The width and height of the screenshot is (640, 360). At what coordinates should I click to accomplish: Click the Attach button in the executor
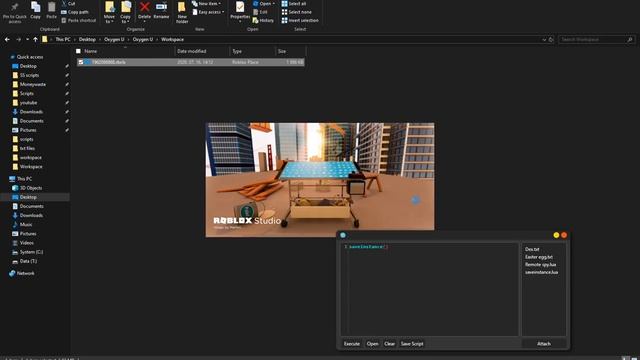(544, 344)
